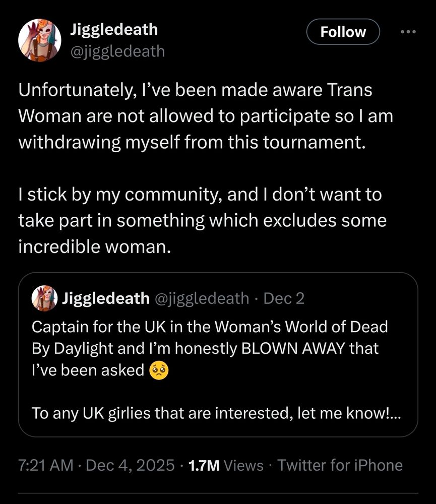Click the paragraph beginning "Unfortunately, I've been made aware"
This screenshot has height=504, width=436.
[205, 116]
